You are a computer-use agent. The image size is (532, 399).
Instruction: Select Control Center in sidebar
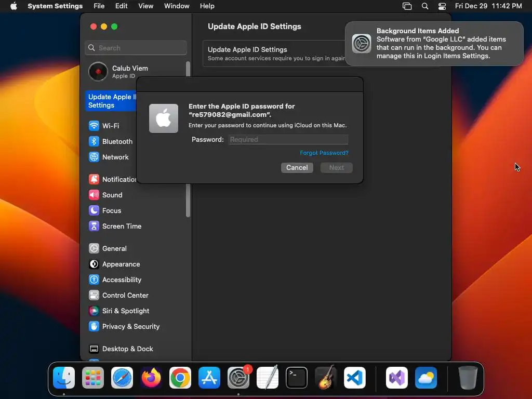click(118, 296)
